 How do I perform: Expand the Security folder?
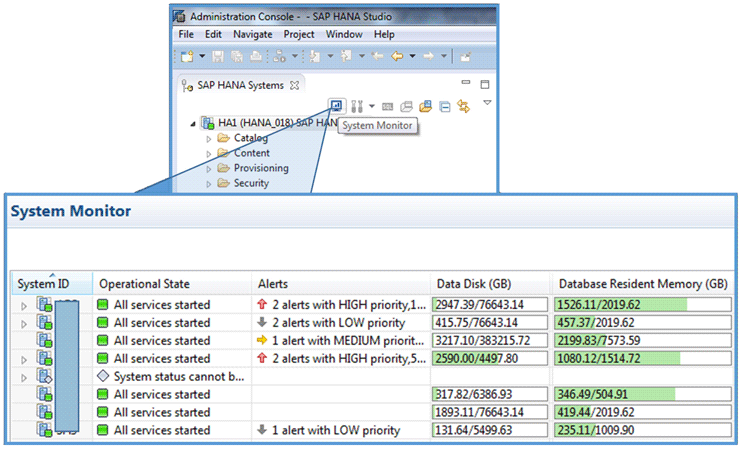(209, 184)
